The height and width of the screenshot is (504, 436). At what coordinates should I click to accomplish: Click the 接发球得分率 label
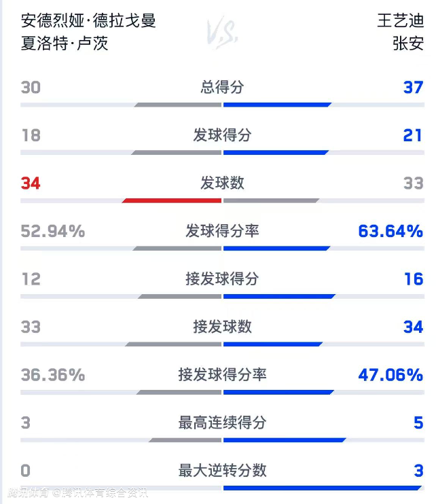[x=222, y=374]
